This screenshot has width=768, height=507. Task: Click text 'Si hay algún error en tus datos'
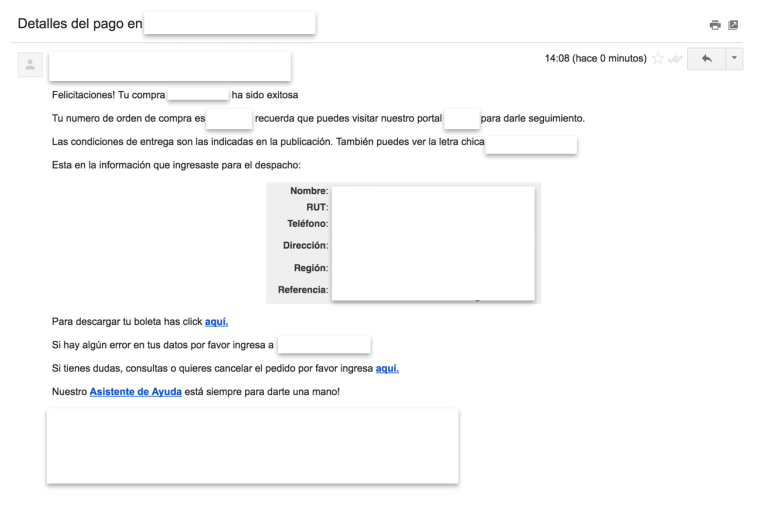(120, 345)
